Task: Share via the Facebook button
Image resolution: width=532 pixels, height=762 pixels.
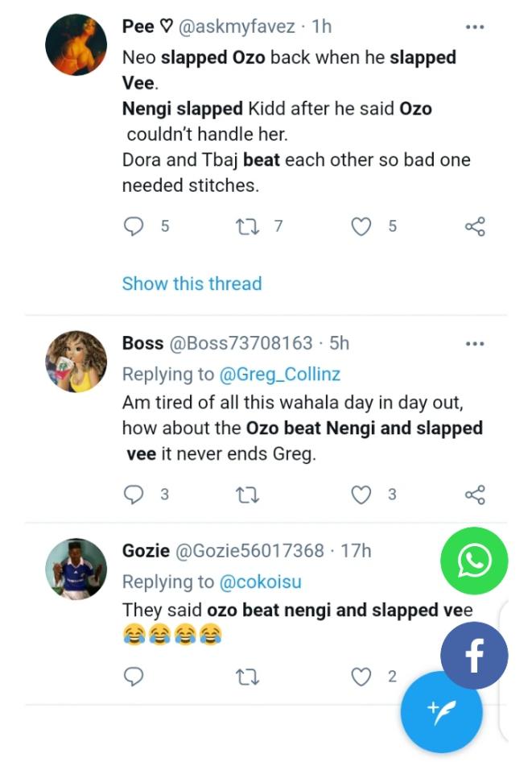Action: [x=474, y=656]
